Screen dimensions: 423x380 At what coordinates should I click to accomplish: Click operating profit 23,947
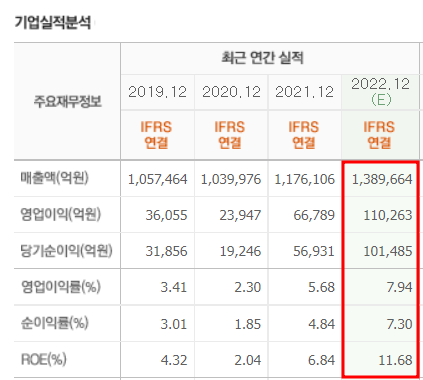(240, 216)
